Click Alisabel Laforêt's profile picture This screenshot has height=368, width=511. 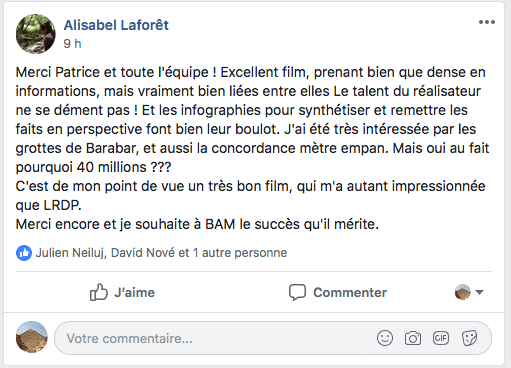click(36, 34)
